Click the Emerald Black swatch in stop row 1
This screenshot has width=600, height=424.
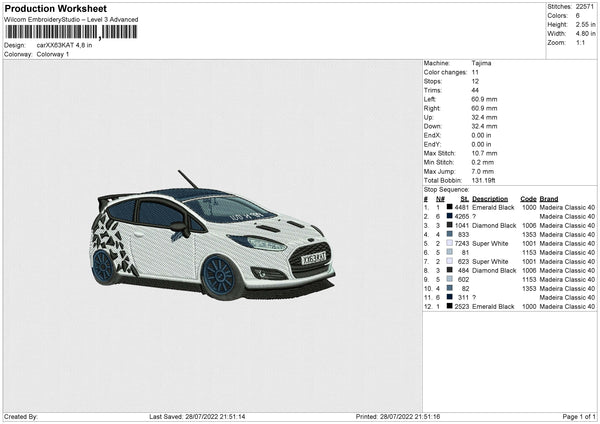click(449, 207)
